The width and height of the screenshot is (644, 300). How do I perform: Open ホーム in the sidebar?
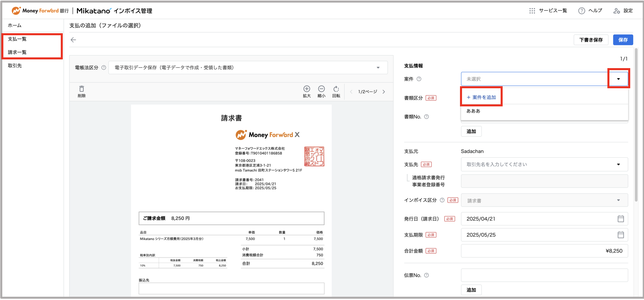[15, 25]
